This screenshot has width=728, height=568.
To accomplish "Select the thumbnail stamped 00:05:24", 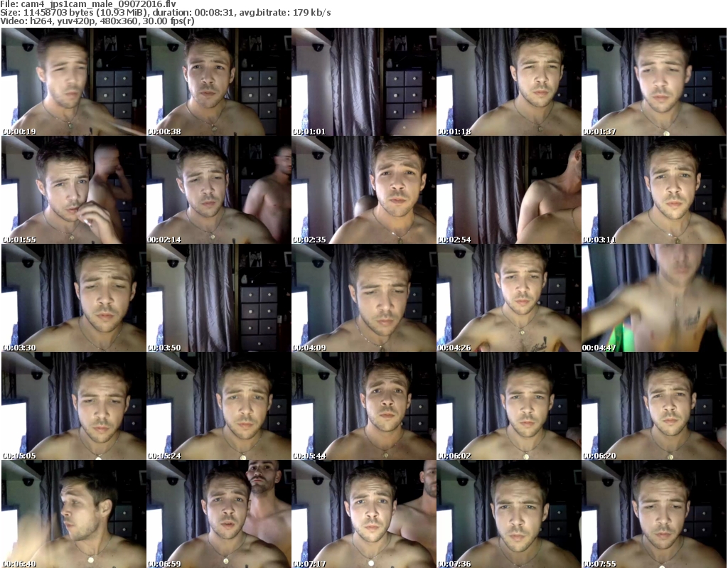I will tap(219, 407).
